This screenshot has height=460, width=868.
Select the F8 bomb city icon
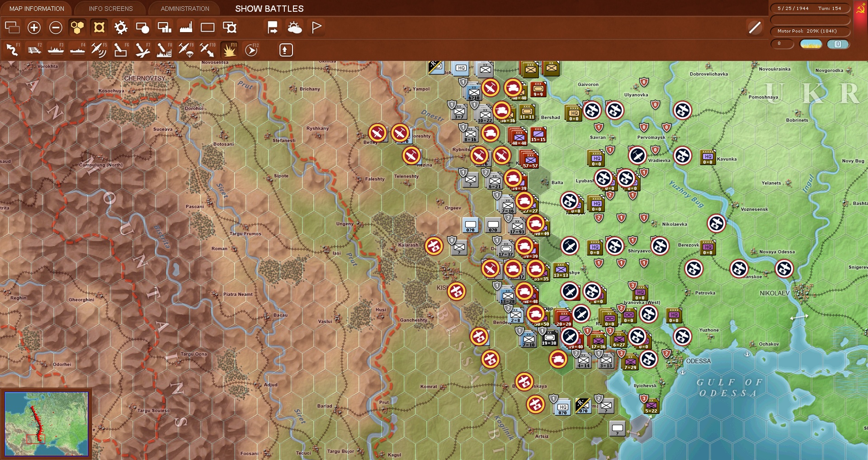click(x=164, y=50)
